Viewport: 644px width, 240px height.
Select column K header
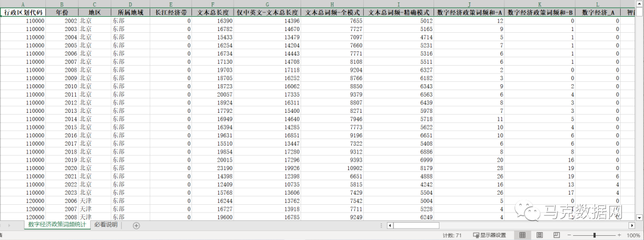point(540,4)
